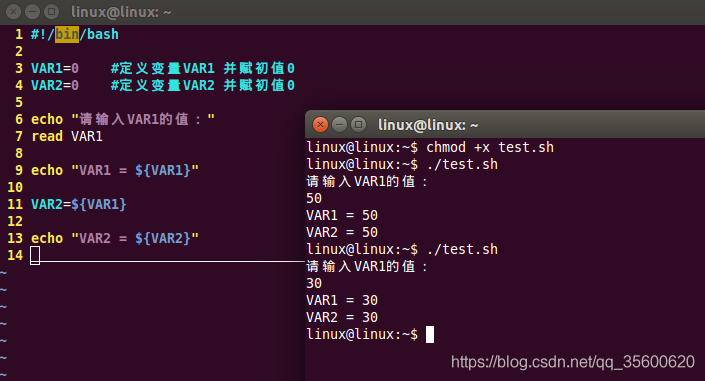Click the vim cursor block on line 14
Screen dimensions: 705x381
pos(35,255)
